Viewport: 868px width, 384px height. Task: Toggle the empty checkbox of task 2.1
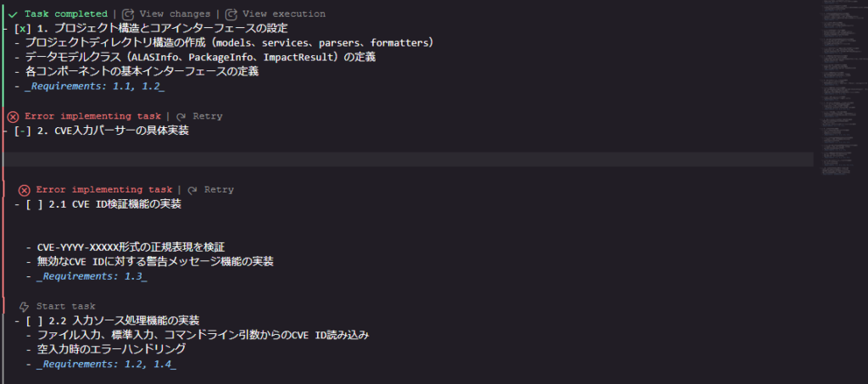34,205
